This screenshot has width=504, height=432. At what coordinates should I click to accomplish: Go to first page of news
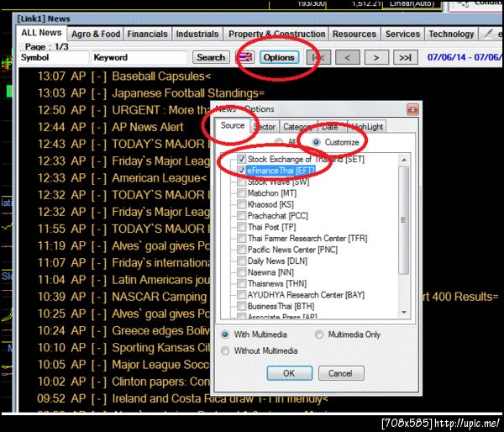pos(318,58)
